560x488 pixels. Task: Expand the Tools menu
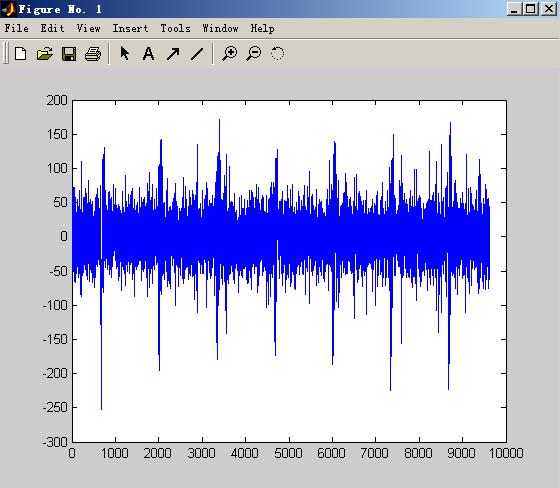175,28
